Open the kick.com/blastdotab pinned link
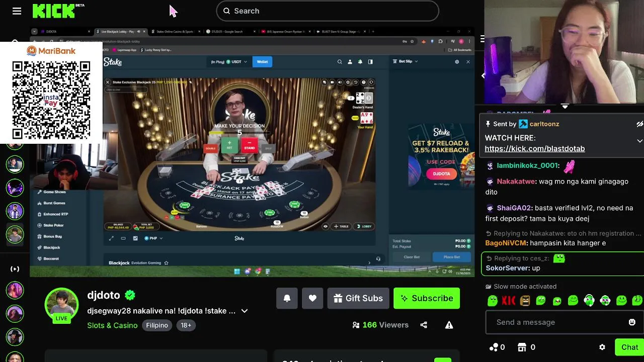 535,148
